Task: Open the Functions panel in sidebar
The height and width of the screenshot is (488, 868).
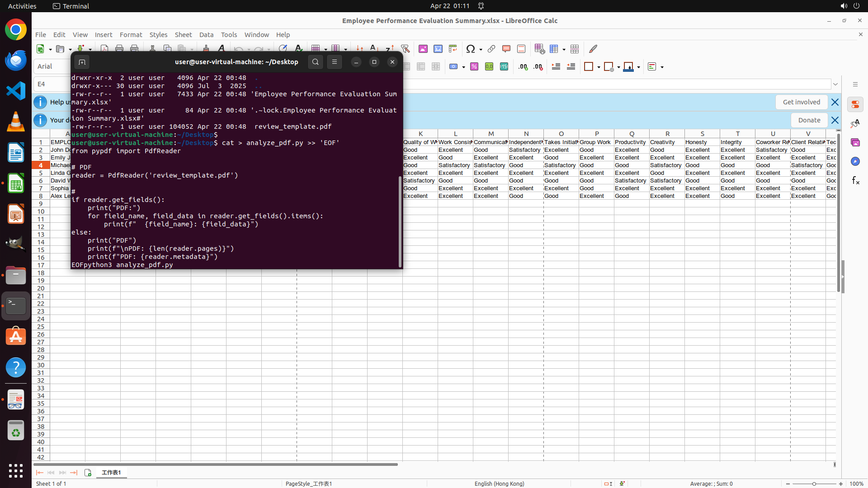Action: pos(855,181)
